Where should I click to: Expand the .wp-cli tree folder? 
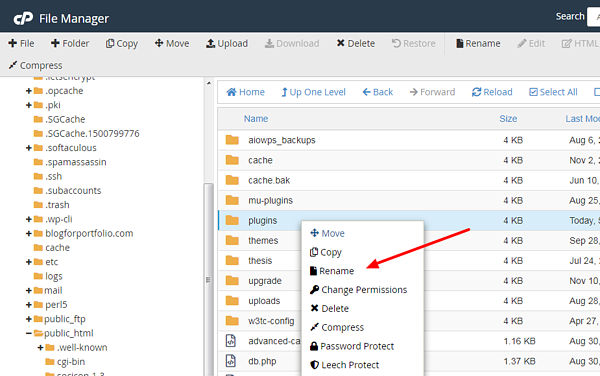pos(29,220)
